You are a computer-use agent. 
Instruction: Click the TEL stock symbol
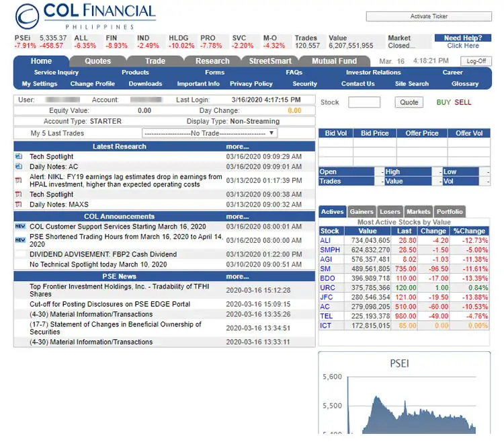coord(326,316)
